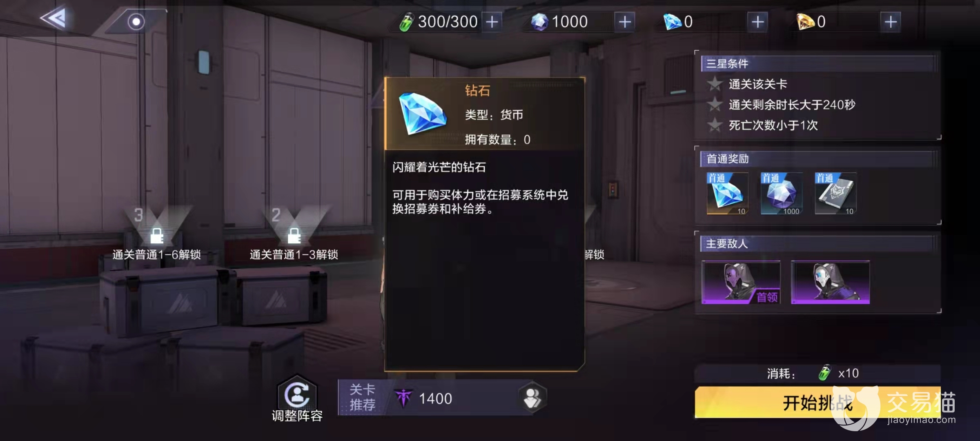980x441 pixels.
Task: Tap the circular target icon
Action: 136,22
